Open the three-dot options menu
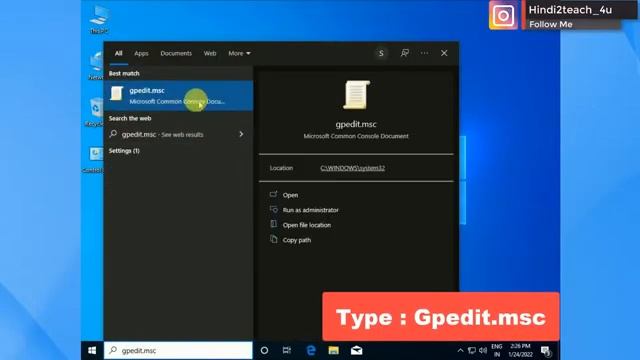The image size is (640, 360). (424, 53)
